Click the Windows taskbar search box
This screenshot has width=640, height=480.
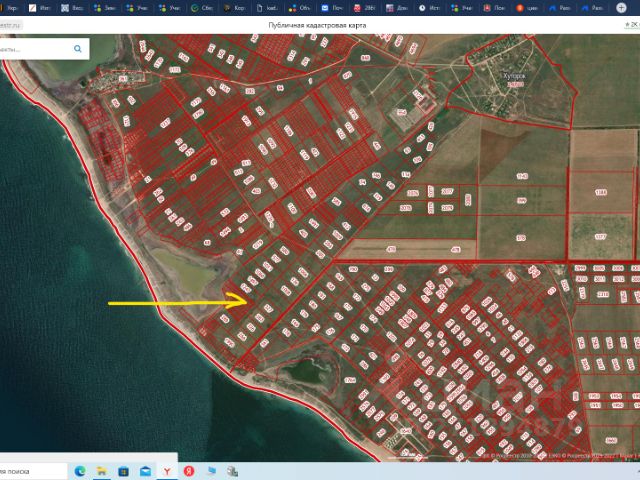tap(33, 471)
